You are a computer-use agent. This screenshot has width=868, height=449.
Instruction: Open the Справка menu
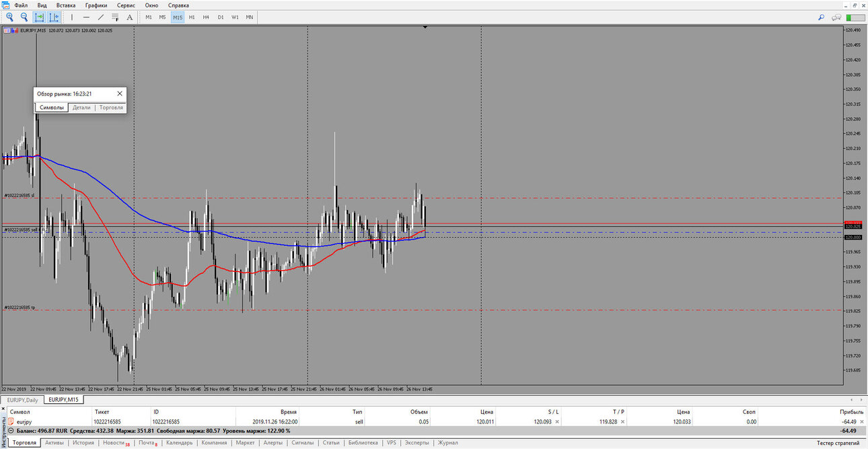[x=178, y=5]
